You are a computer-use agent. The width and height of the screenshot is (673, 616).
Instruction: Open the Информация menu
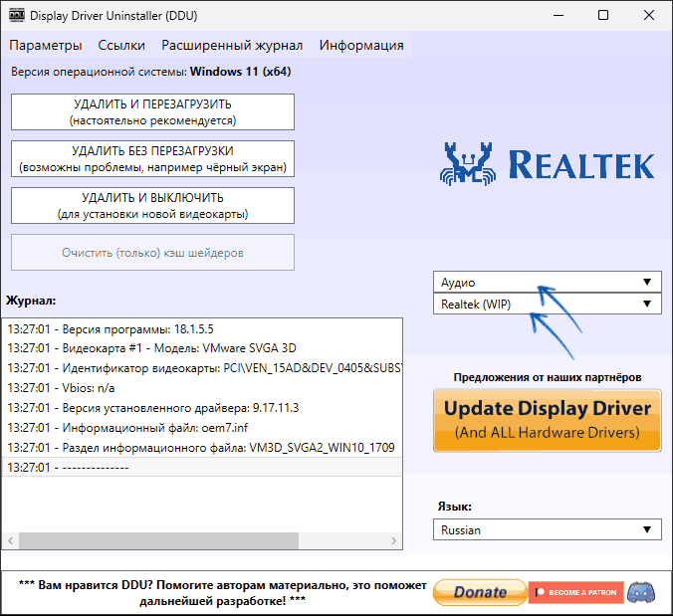[361, 45]
